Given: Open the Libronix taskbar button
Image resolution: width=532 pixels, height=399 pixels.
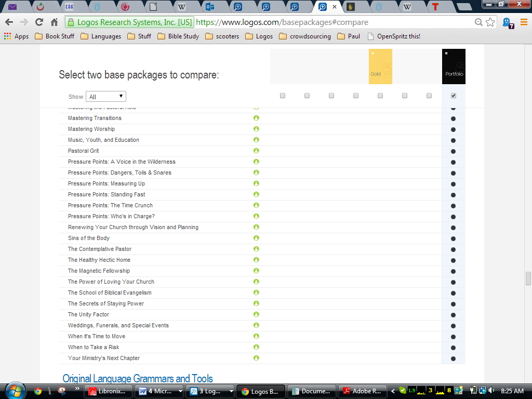Looking at the screenshot, I should pyautogui.click(x=108, y=391).
